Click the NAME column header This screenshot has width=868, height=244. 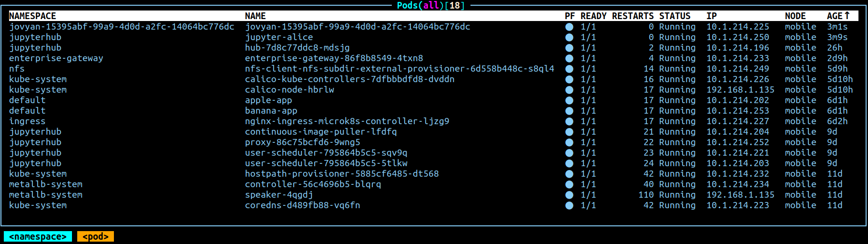(255, 16)
